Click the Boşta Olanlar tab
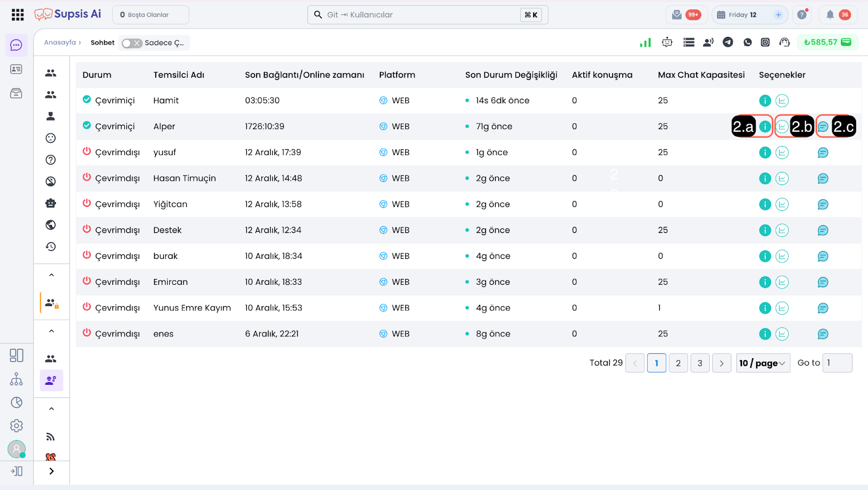 coord(150,15)
